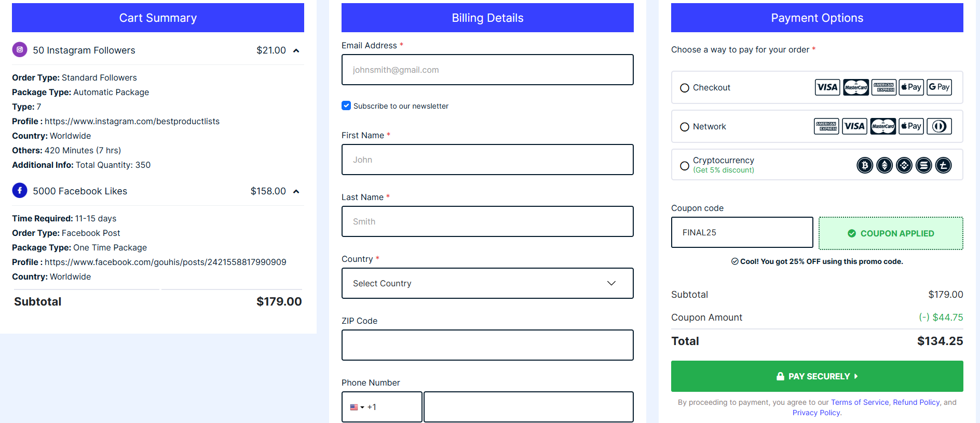980x423 pixels.
Task: Collapse the 5000 Facebook Likes details
Action: 296,191
